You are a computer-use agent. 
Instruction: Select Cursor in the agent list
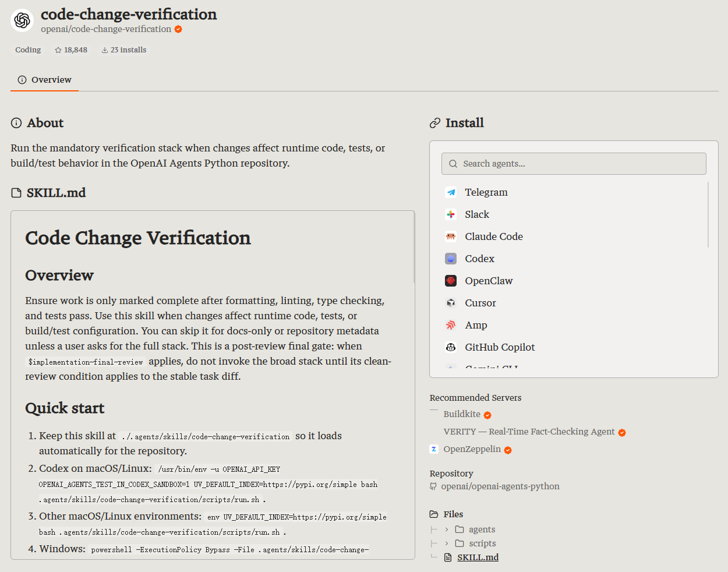480,303
